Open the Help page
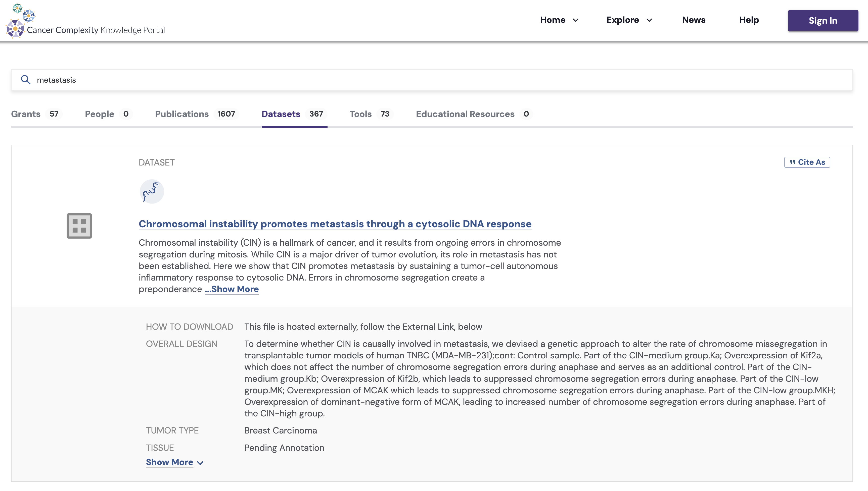 pos(749,20)
